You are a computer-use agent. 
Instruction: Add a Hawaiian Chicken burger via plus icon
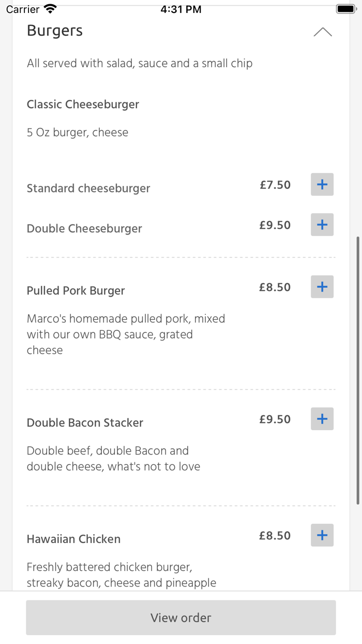pyautogui.click(x=322, y=535)
